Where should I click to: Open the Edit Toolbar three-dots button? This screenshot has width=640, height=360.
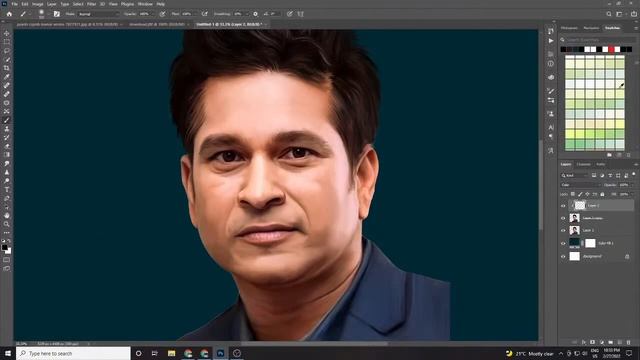[7, 233]
